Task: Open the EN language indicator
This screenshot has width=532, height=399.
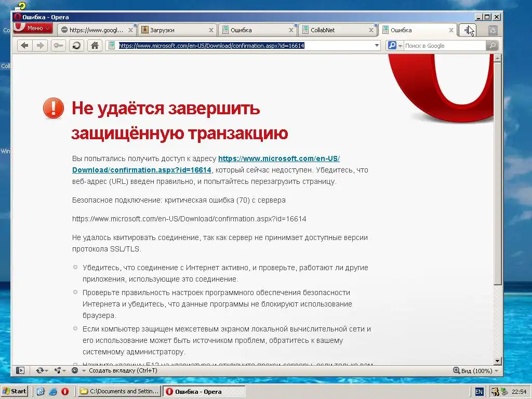Action: tap(478, 392)
